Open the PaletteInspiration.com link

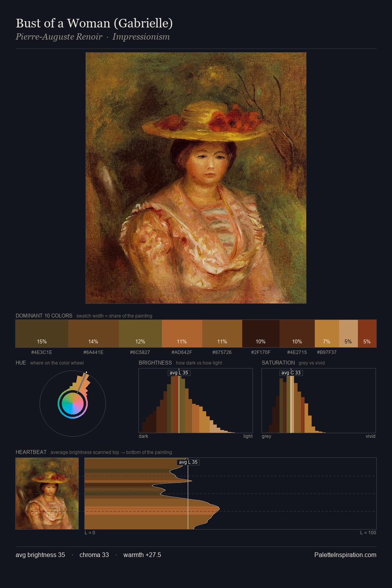click(x=345, y=555)
